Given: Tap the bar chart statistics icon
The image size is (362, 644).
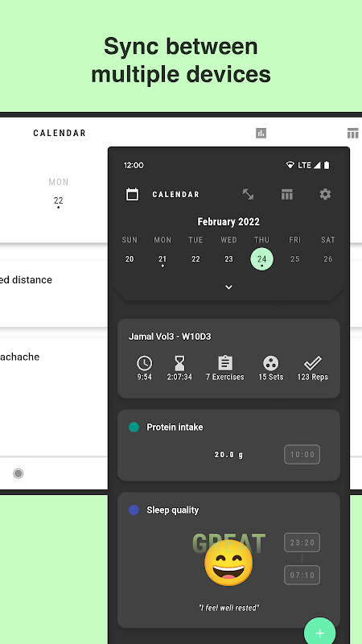Looking at the screenshot, I should pyautogui.click(x=261, y=133).
